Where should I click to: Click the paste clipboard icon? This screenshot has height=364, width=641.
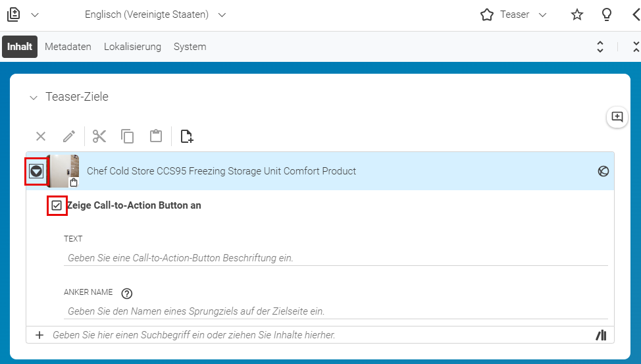pos(156,136)
